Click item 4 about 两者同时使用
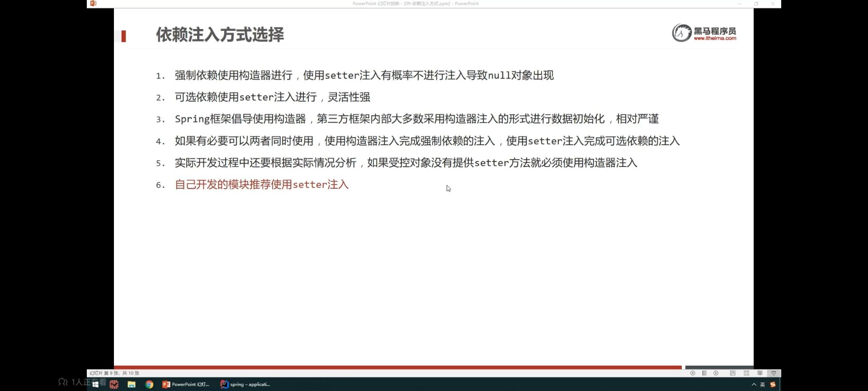This screenshot has height=391, width=868. click(x=427, y=141)
